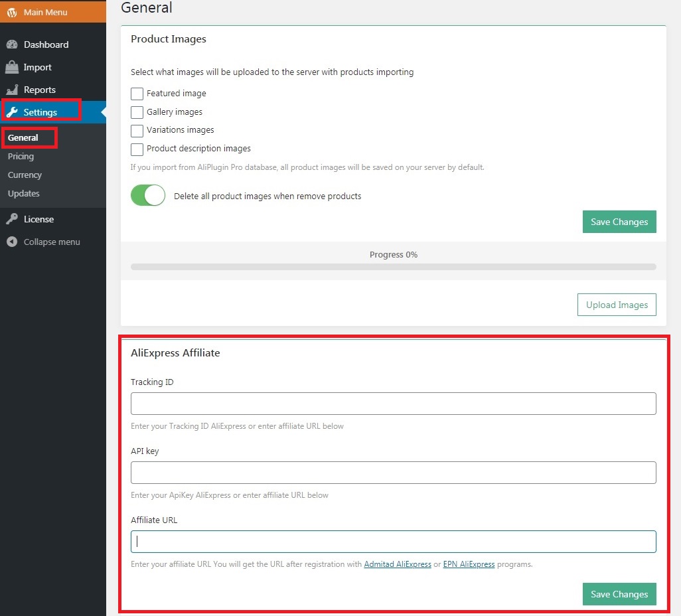Open the General settings submenu
Image resolution: width=681 pixels, height=616 pixels.
pos(23,137)
